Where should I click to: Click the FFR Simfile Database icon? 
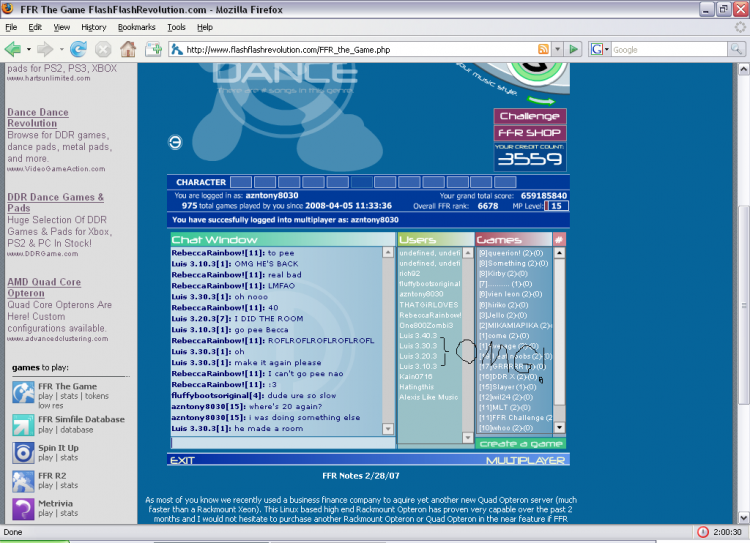click(x=23, y=425)
